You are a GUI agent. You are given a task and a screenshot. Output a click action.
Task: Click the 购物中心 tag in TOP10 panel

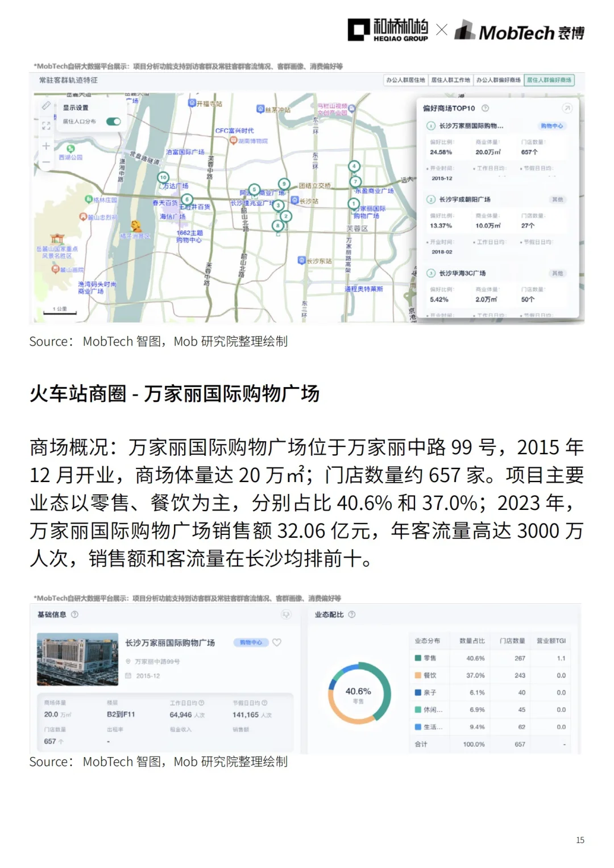coord(551,126)
